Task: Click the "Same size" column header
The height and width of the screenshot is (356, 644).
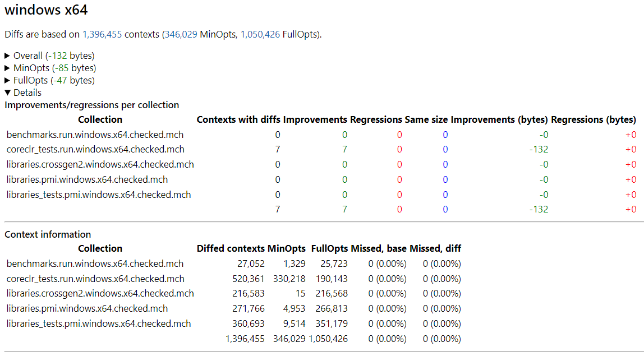Action: pyautogui.click(x=426, y=119)
